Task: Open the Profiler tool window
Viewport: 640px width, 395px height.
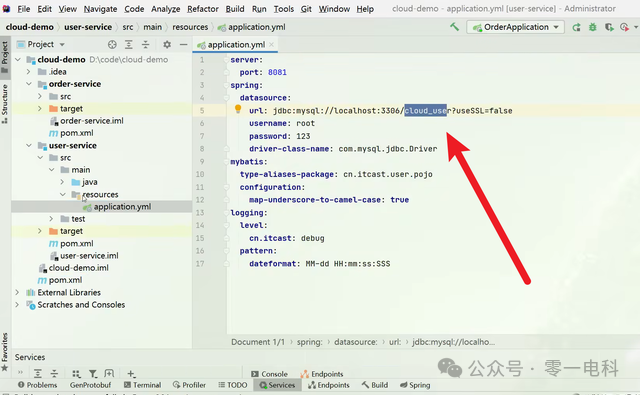Action: [x=189, y=385]
